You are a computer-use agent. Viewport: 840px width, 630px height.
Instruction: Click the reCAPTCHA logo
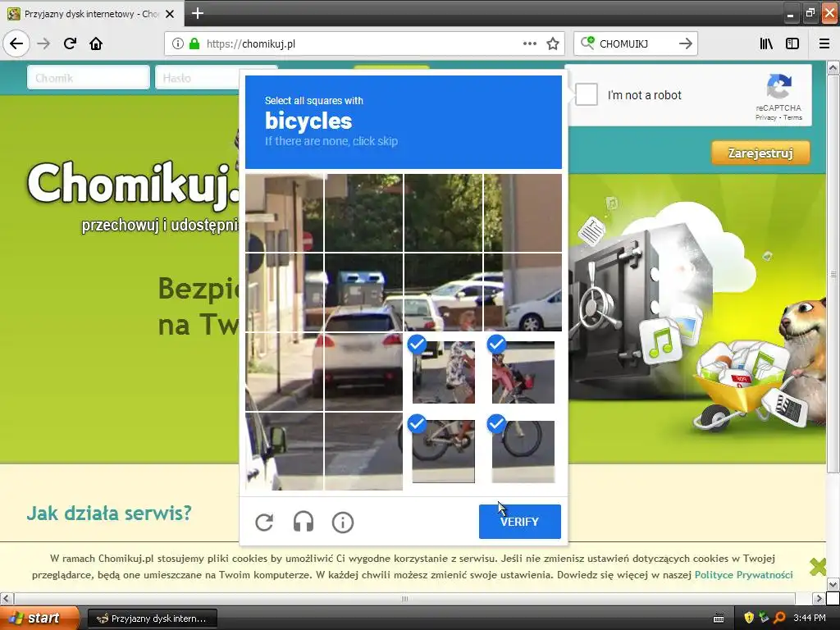point(778,87)
